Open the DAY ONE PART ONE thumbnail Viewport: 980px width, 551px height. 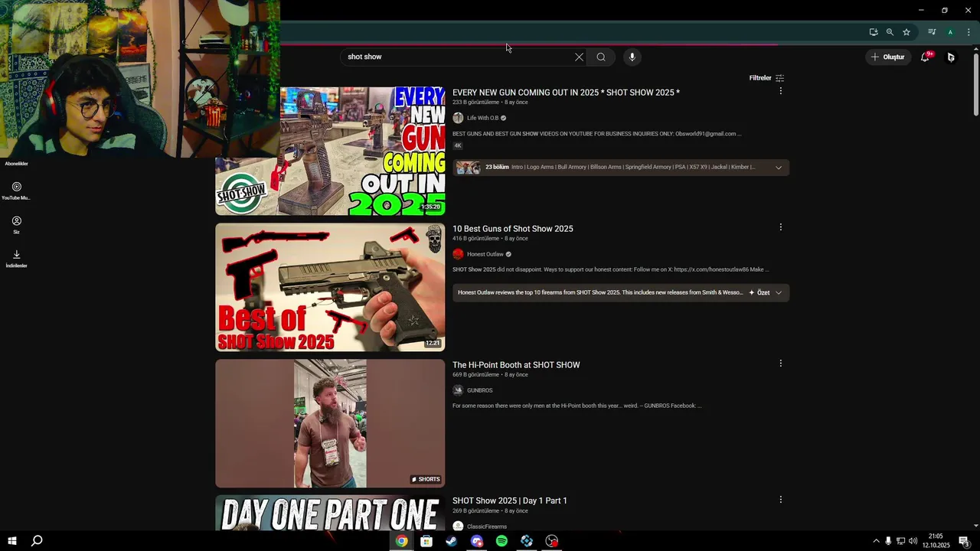330,513
